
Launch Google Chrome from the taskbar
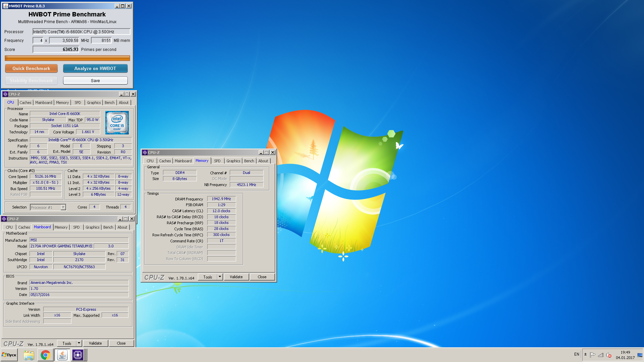pos(45,355)
